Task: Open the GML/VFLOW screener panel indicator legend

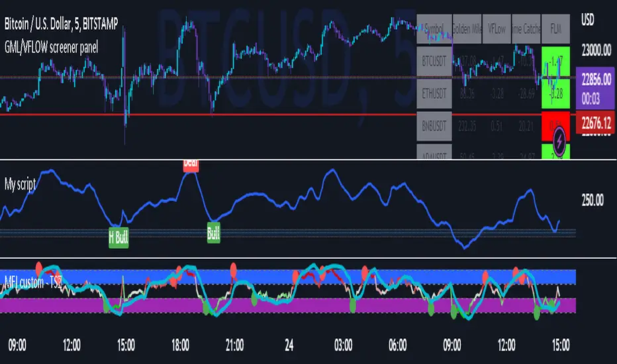Action: [x=51, y=48]
